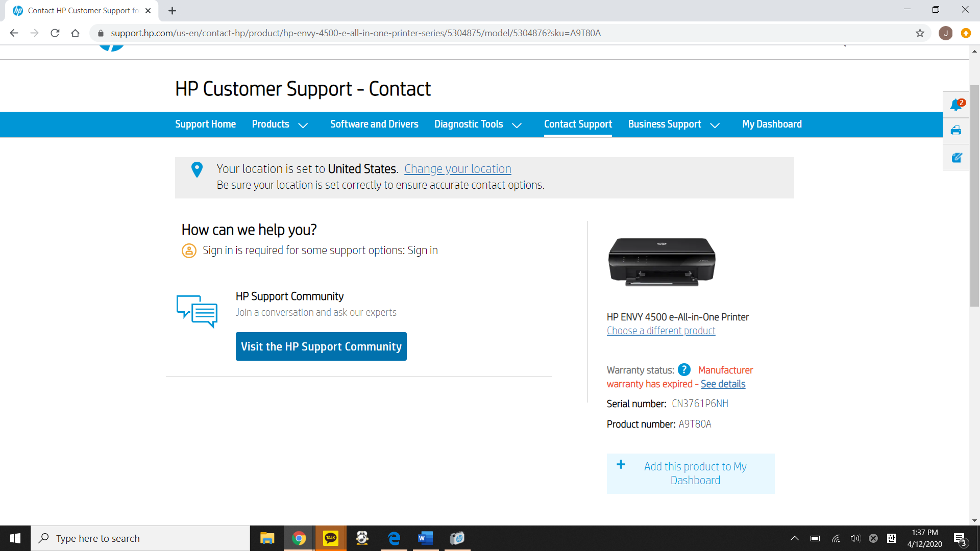Expand the Products dropdown menu

point(280,124)
